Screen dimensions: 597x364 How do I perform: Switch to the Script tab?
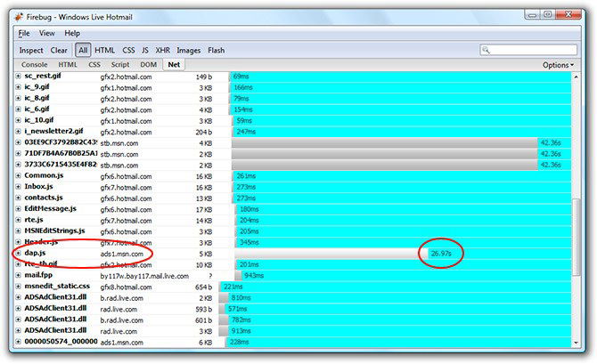120,65
